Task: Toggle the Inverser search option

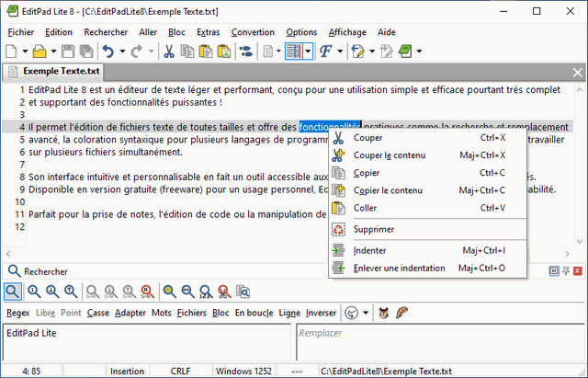Action: 321,313
